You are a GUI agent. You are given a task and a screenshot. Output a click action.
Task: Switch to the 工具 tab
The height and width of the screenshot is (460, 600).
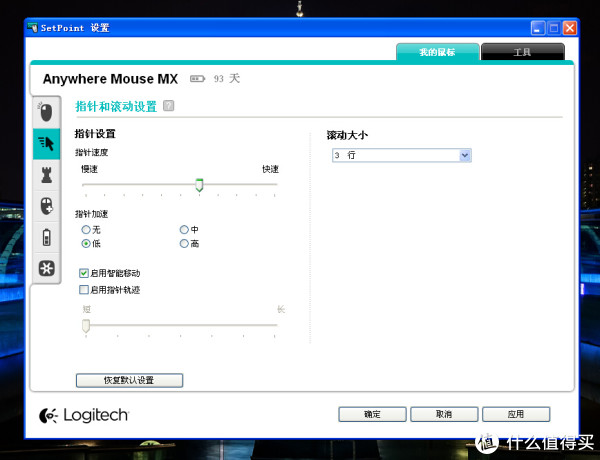pos(522,52)
